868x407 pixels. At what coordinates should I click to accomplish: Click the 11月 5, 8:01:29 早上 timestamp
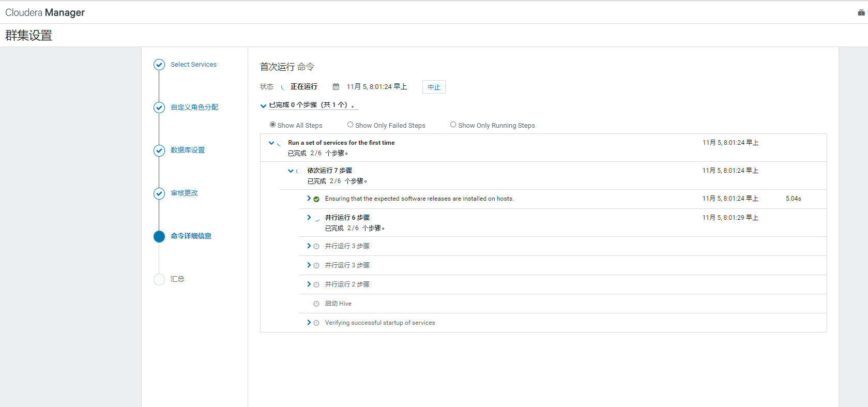pyautogui.click(x=730, y=218)
